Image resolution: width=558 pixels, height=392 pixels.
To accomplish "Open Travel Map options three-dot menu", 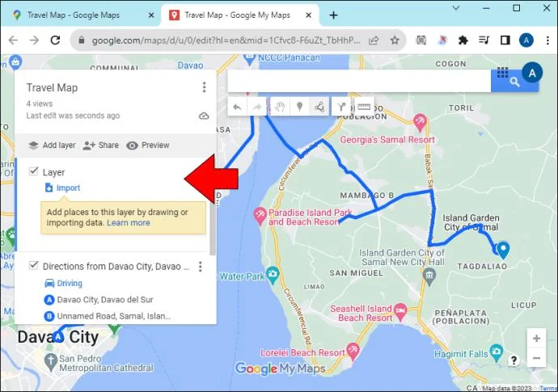I will pos(205,87).
